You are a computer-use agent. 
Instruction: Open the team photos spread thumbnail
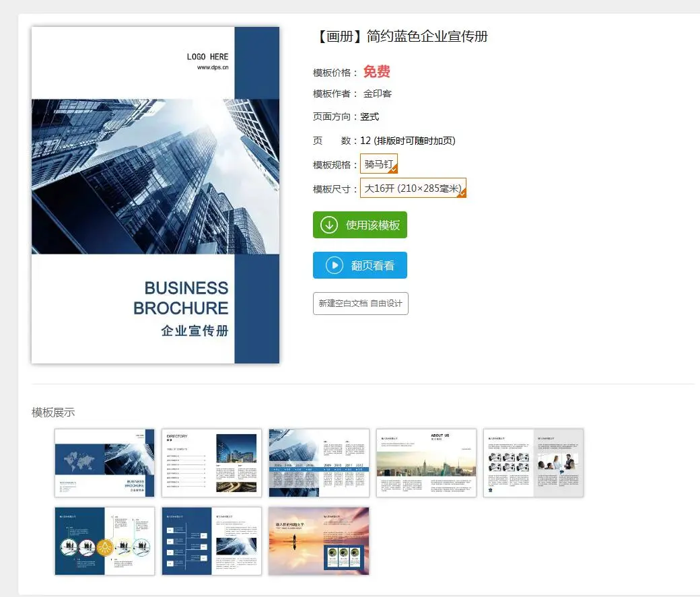pyautogui.click(x=534, y=463)
